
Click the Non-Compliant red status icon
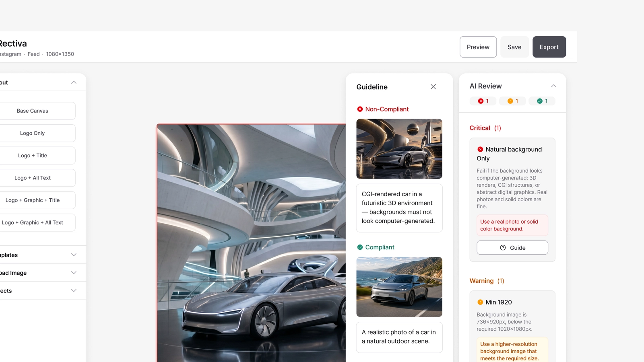tap(360, 109)
